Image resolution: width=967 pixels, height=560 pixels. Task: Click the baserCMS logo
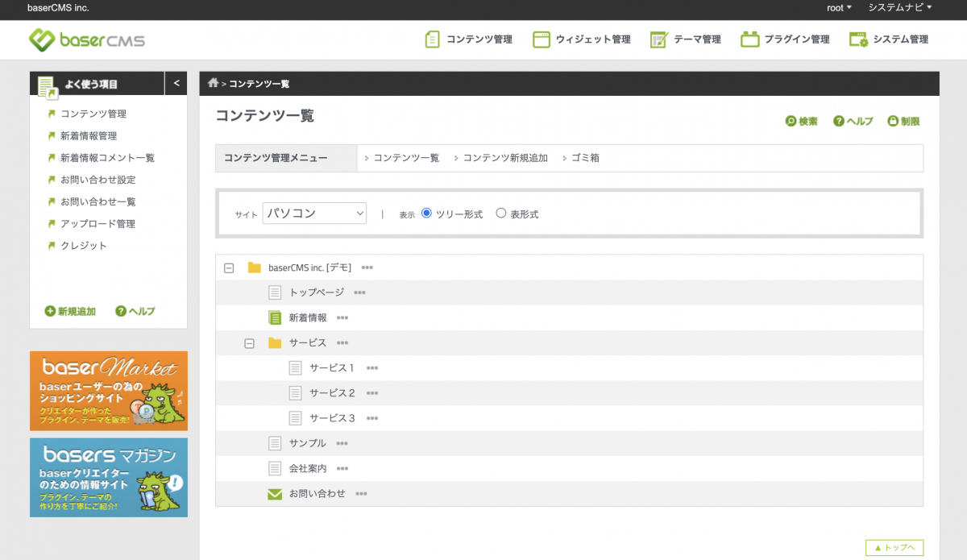pos(87,39)
